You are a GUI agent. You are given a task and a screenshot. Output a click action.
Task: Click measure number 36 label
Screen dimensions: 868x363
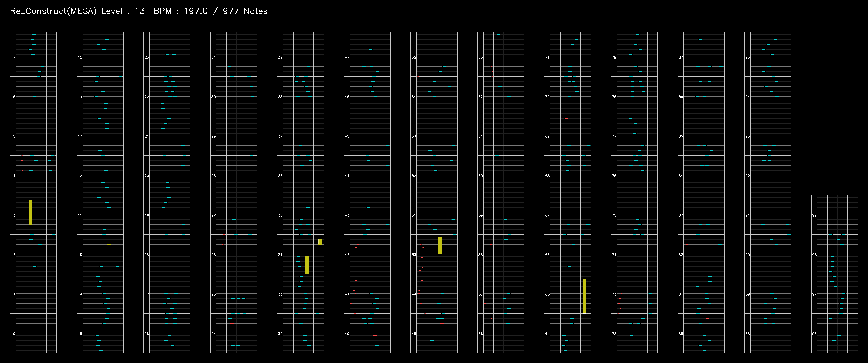280,176
